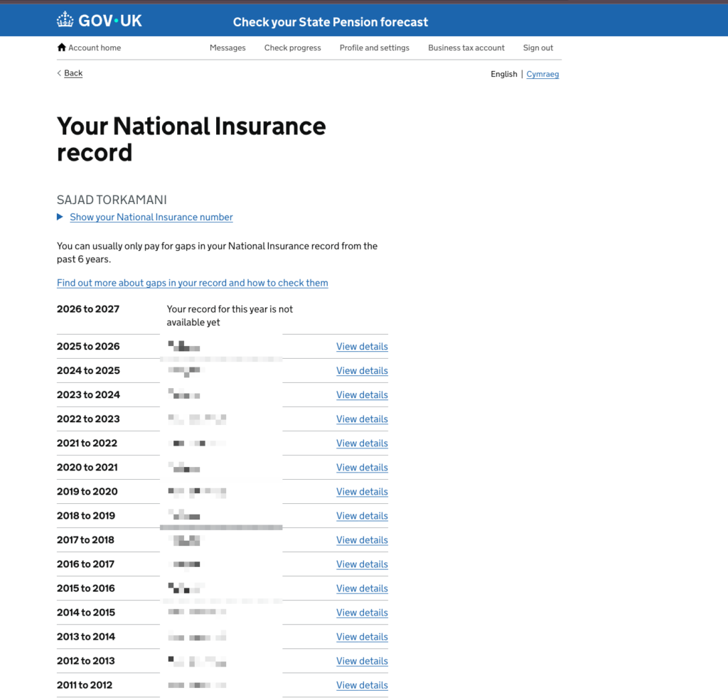Expand Show your National Insurance number triangle
This screenshot has width=728, height=700.
[x=60, y=217]
